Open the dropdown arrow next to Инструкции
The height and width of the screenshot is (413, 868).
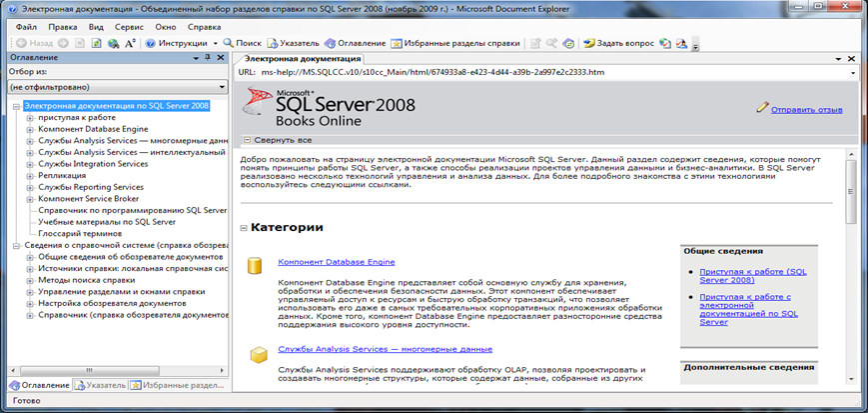coord(216,43)
